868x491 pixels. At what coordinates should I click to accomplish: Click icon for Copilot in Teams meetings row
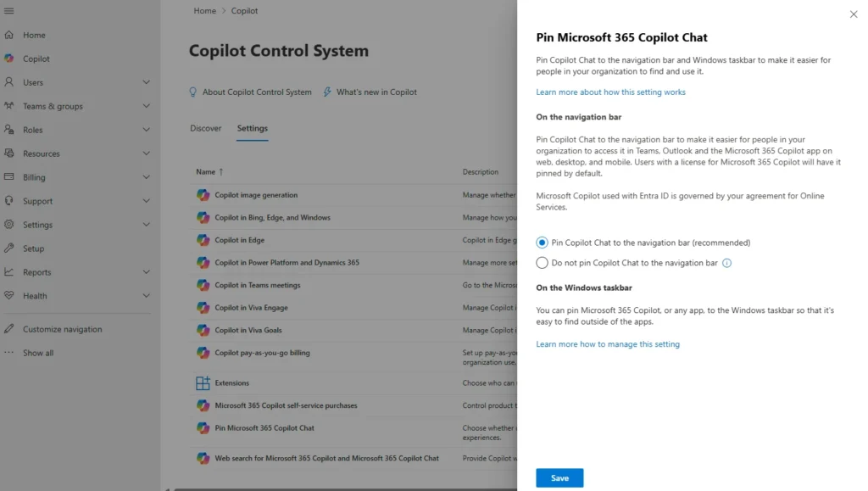tap(203, 285)
